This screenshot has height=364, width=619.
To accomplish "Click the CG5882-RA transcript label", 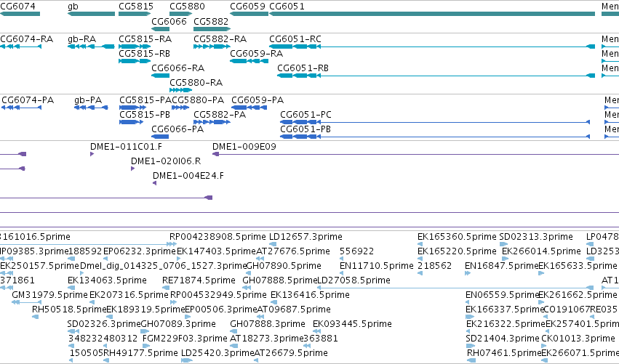I will click(220, 39).
